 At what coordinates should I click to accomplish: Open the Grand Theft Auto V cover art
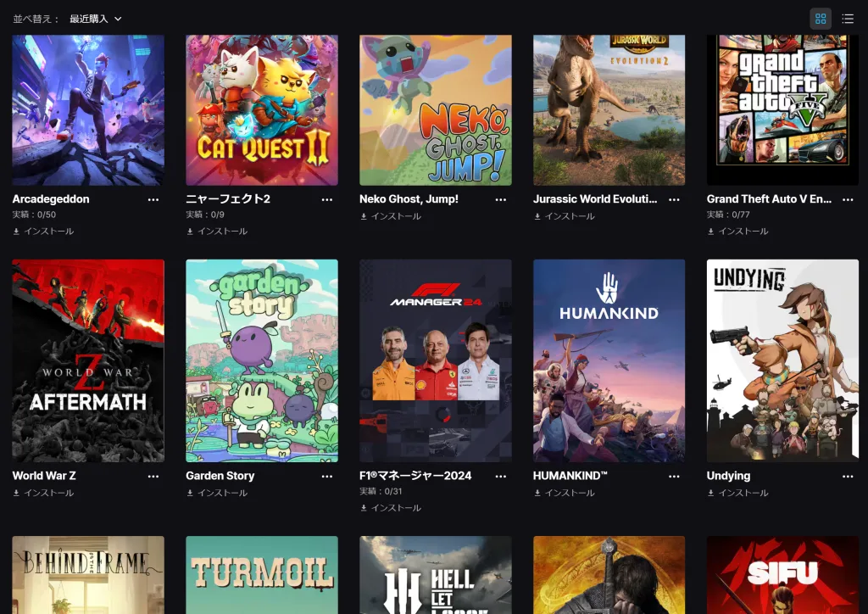point(782,109)
